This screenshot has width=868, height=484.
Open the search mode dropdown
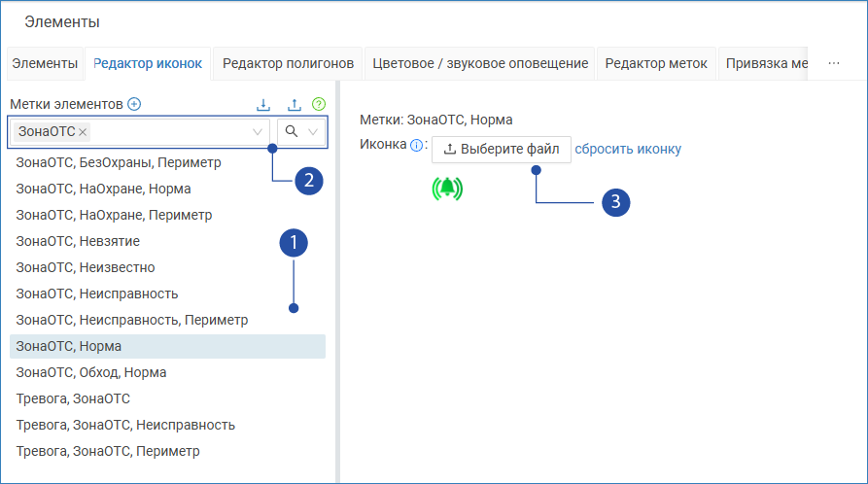[x=302, y=132]
